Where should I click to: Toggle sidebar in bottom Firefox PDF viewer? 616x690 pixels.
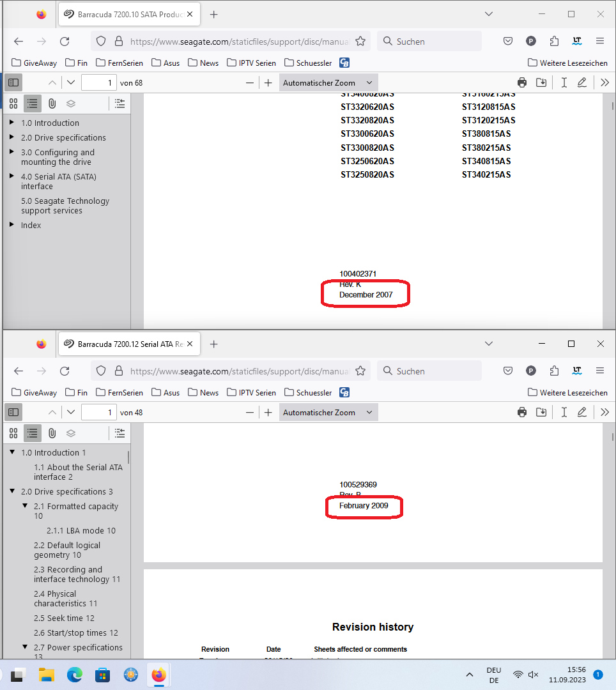coord(13,412)
